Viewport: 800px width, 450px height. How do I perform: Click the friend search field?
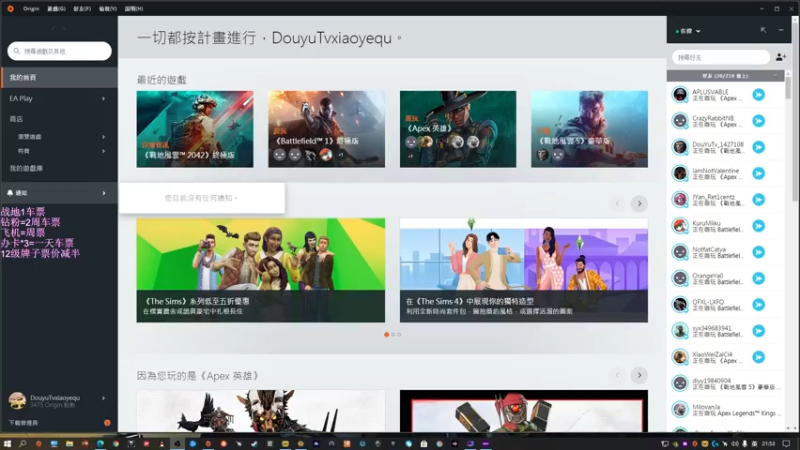pos(720,57)
